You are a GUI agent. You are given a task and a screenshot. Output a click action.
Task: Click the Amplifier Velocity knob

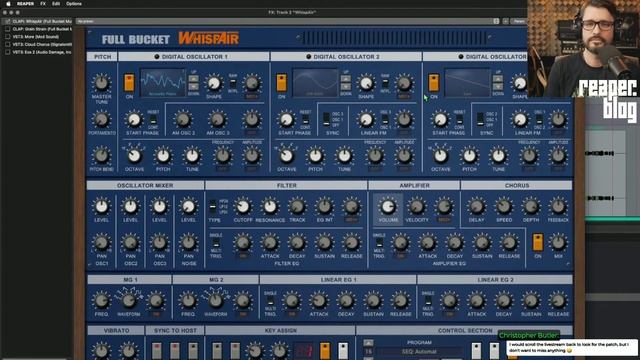[416, 207]
